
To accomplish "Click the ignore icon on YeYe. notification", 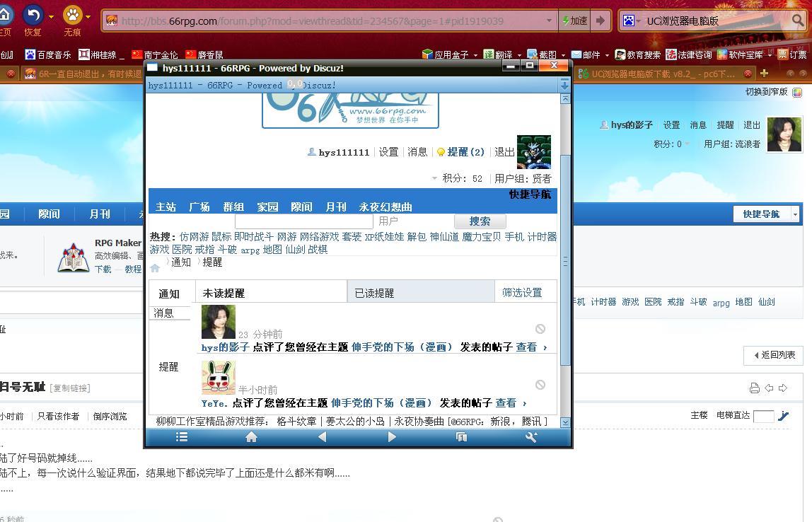I will (x=540, y=385).
